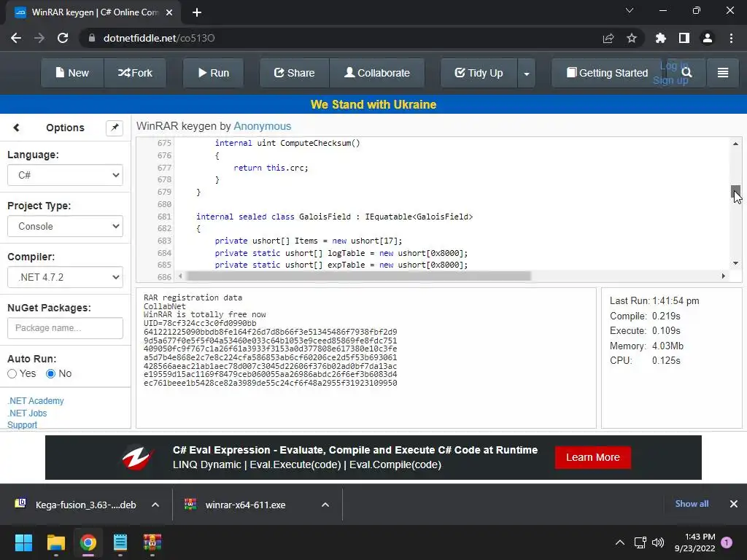Open the Chrome three-dot menu
The image size is (747, 560).
tap(731, 38)
